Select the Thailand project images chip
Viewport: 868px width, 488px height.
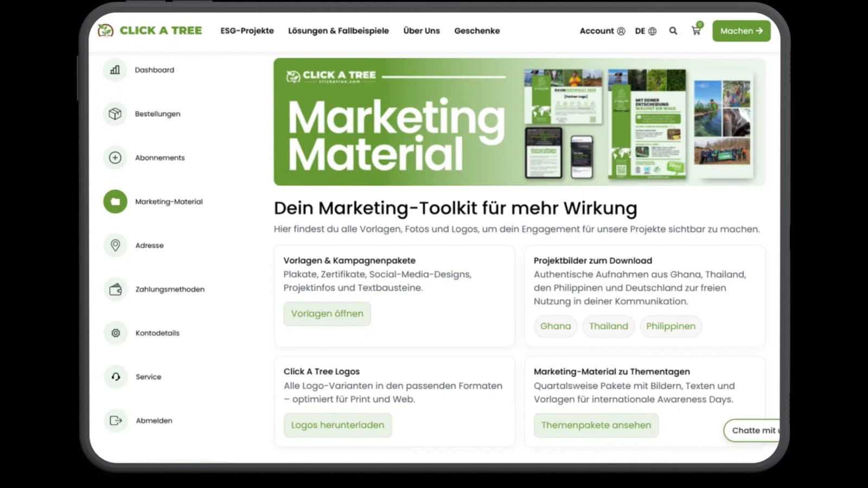609,326
